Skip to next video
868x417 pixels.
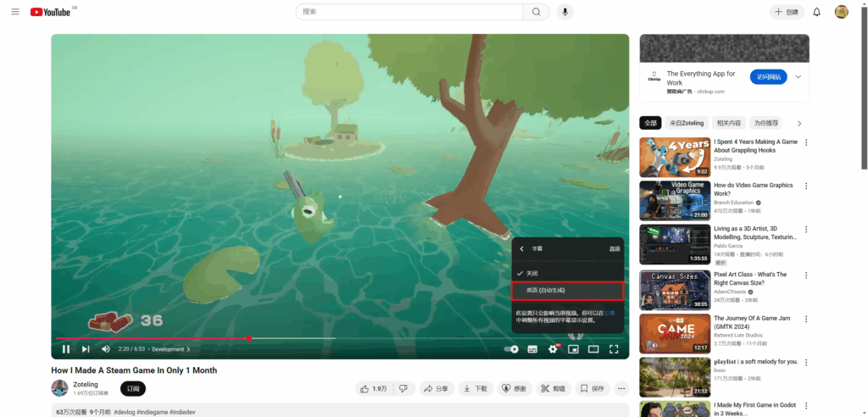tap(86, 349)
